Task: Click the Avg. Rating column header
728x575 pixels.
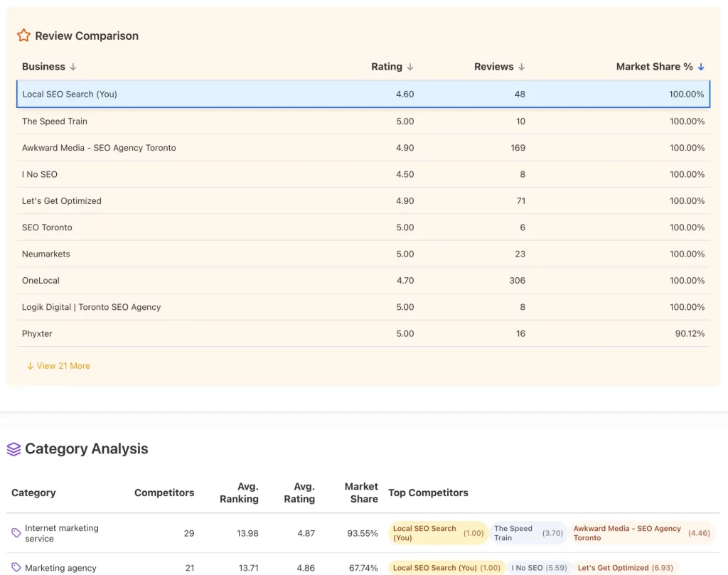Action: tap(299, 493)
